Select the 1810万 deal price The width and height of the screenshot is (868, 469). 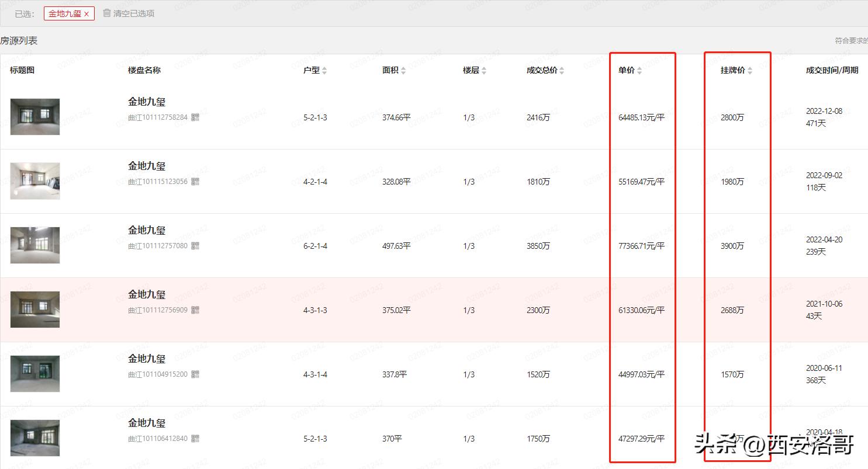click(538, 182)
